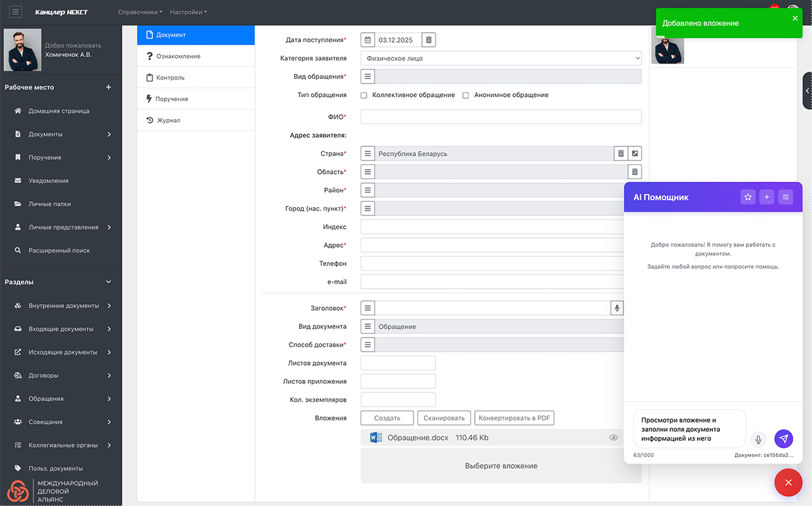Screen dimensions: 812x506
Task: Open the AI Помощник menu icon
Action: tap(786, 197)
